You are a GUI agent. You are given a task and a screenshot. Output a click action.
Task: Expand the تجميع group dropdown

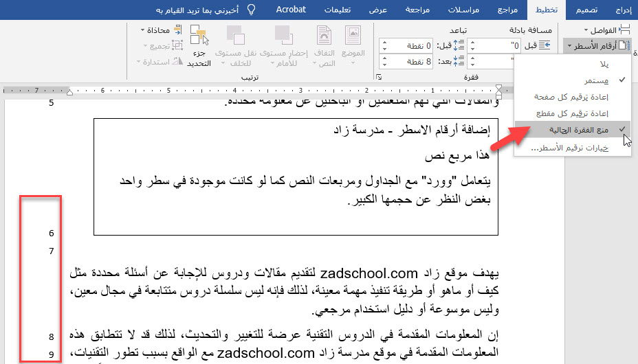(x=145, y=46)
